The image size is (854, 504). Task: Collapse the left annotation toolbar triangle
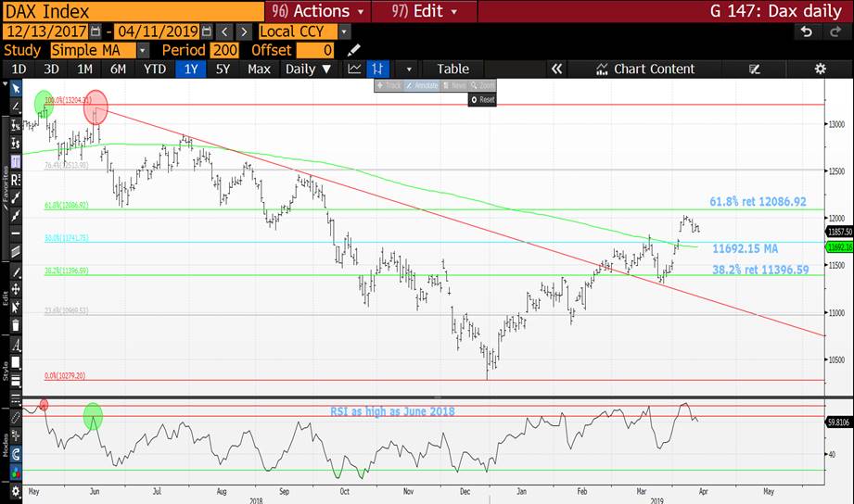tap(5, 85)
